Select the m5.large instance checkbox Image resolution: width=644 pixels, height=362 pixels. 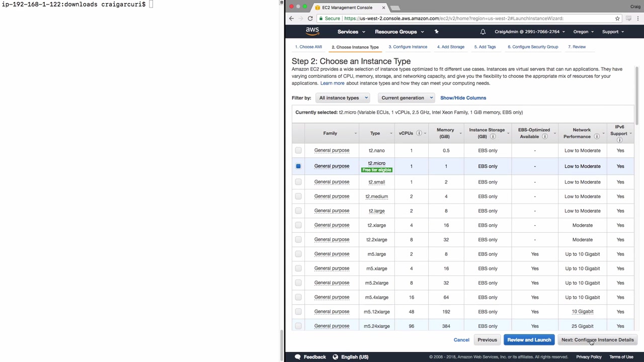click(298, 254)
